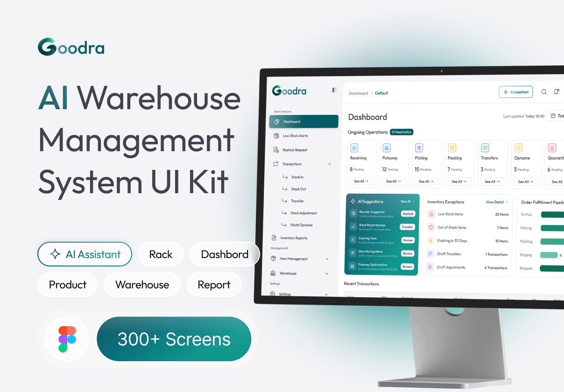
Task: Open Low Stock Alerts in sidebar
Action: coord(295,136)
